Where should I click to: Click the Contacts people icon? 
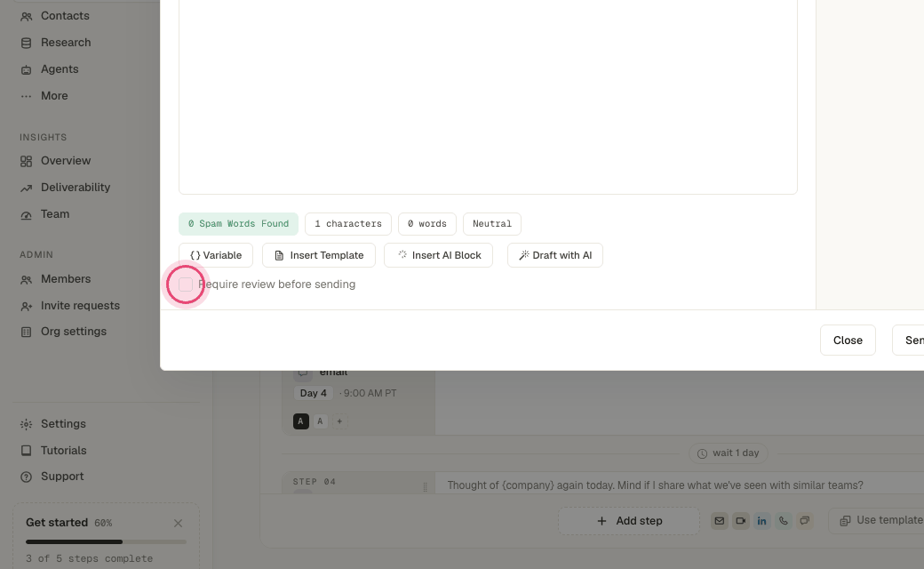(26, 17)
